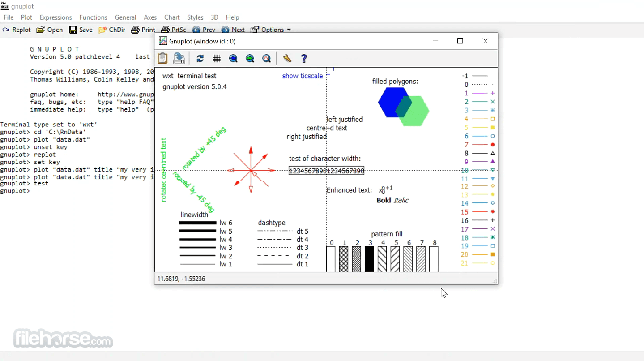Click the Open toolbar button
Image resolution: width=644 pixels, height=361 pixels.
tap(50, 30)
